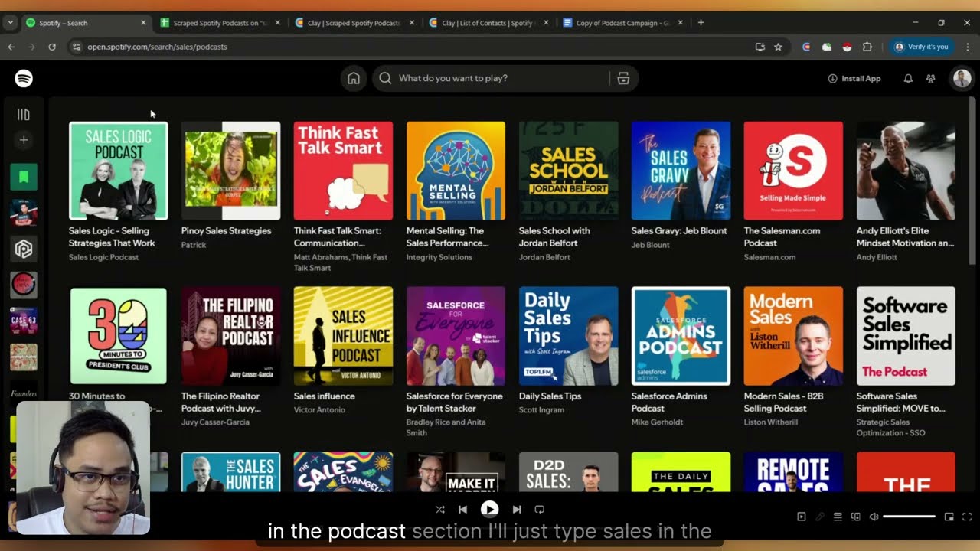Click the Install App download icon

click(832, 78)
